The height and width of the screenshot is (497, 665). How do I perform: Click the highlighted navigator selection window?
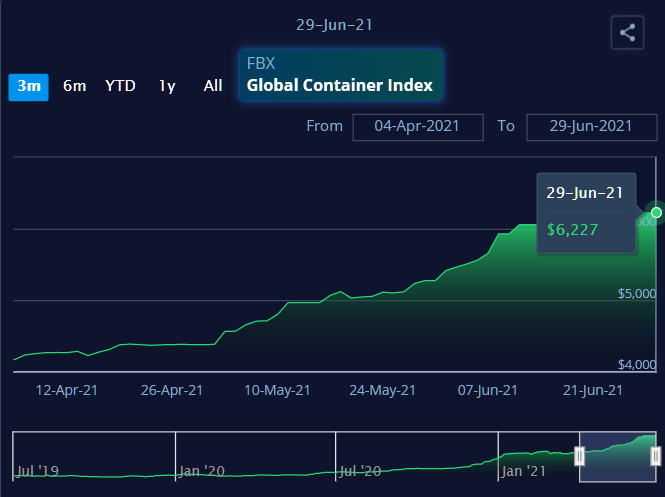(617, 457)
